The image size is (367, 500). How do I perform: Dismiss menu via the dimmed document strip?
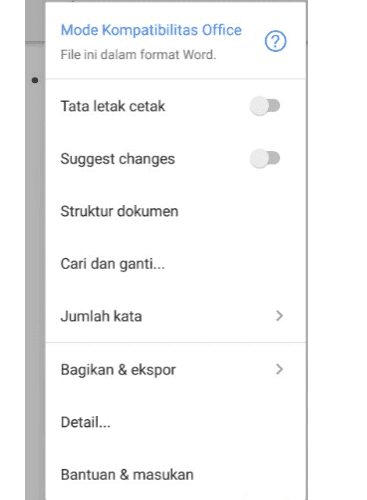35,267
